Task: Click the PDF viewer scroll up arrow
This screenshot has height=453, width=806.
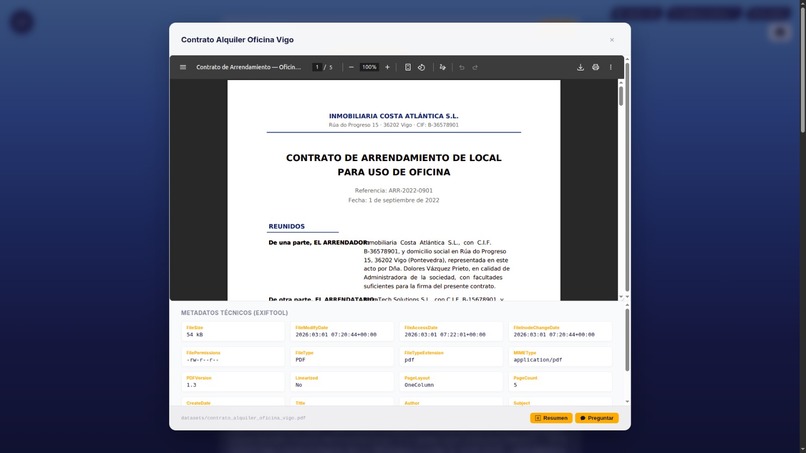Action: tap(621, 83)
